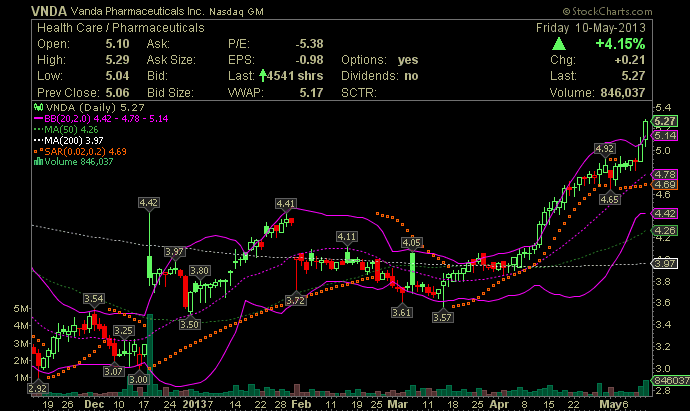Screen dimensions: 690x411
Task: Click the 5.14 upper band axis label
Action: pos(666,134)
